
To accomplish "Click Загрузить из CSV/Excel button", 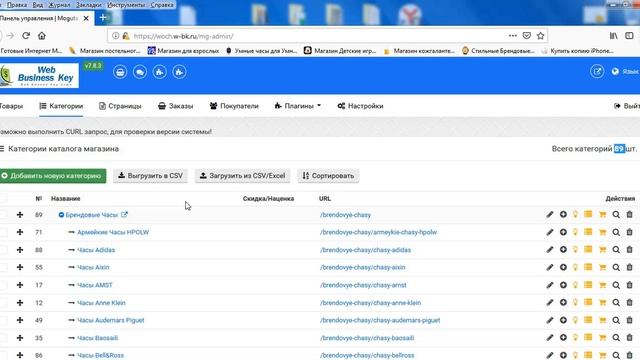I will pyautogui.click(x=242, y=176).
